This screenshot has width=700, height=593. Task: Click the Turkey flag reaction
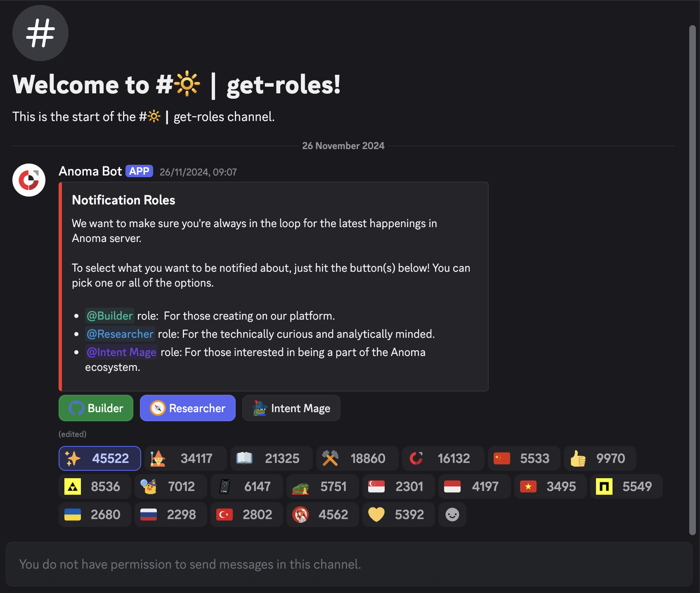246,515
